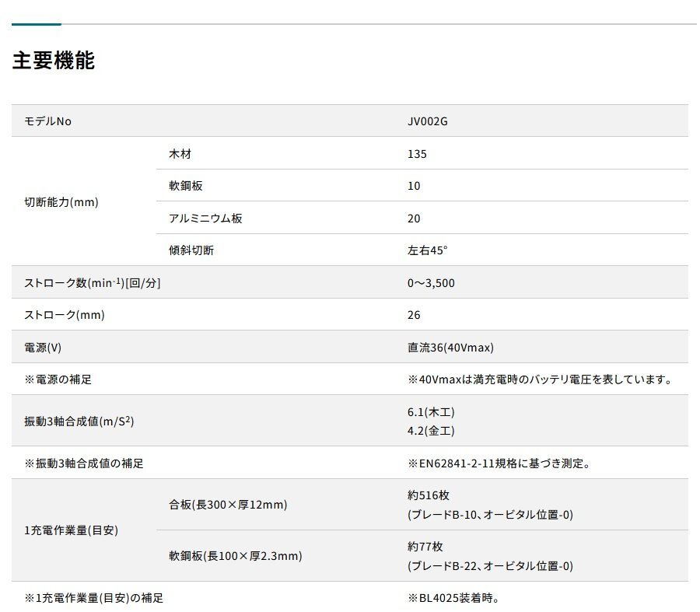Click the 軟鋼板(長100×厚2.3mm) sub-label
Screen dimensions: 700x612
(x=235, y=556)
